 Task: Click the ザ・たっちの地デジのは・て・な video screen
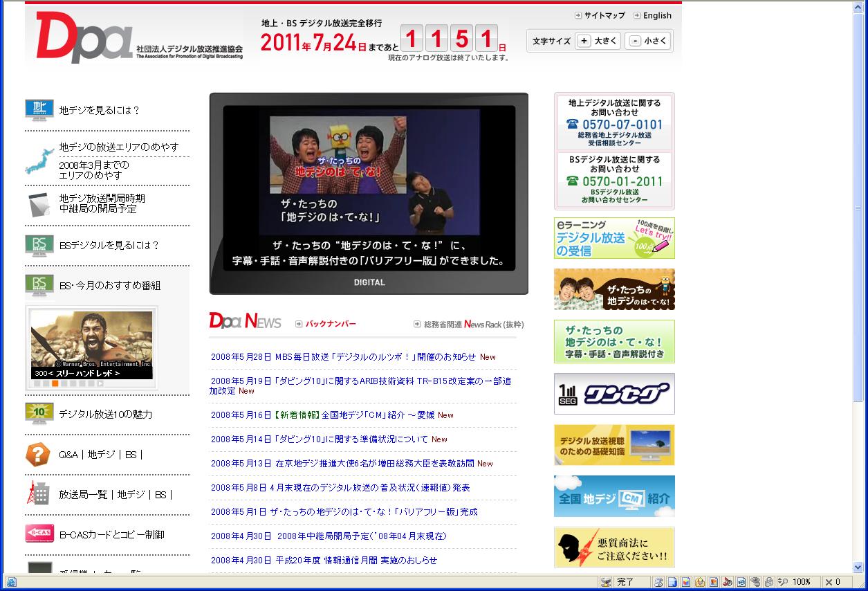(x=369, y=188)
